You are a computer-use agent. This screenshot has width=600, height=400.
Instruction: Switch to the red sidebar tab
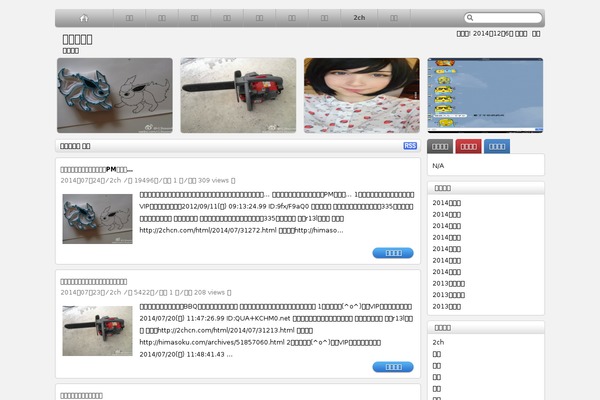[x=468, y=146]
